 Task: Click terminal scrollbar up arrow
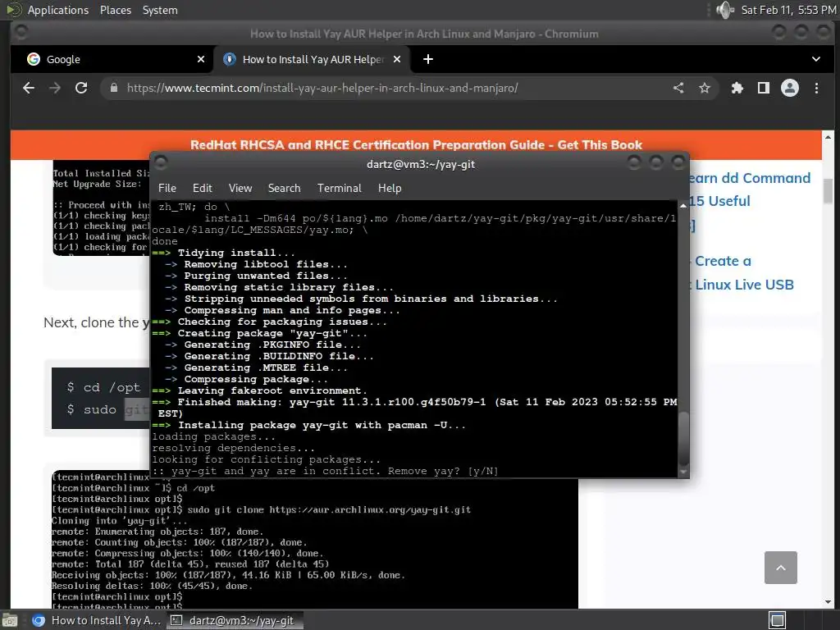tap(683, 206)
